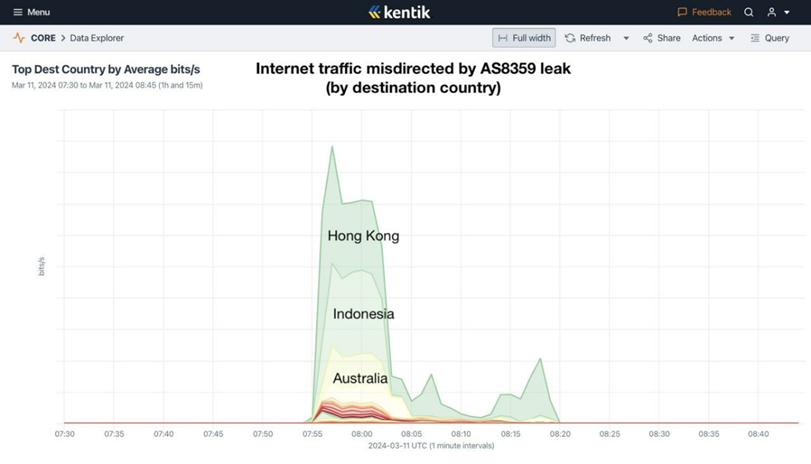Expand the user profile dropdown caret

(787, 13)
